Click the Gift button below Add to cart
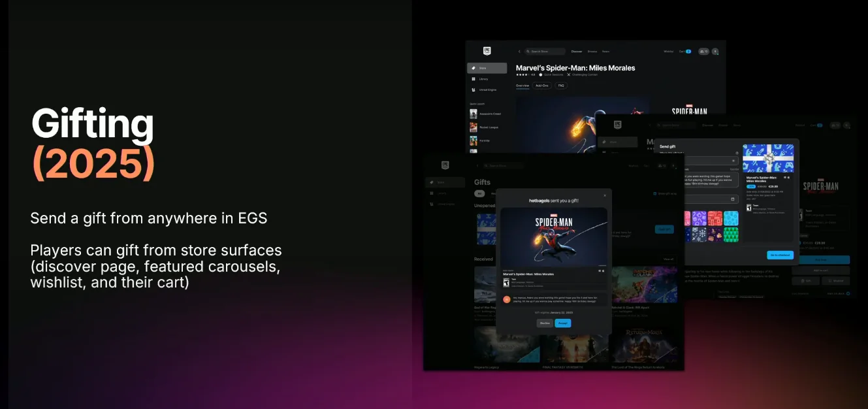 [806, 281]
